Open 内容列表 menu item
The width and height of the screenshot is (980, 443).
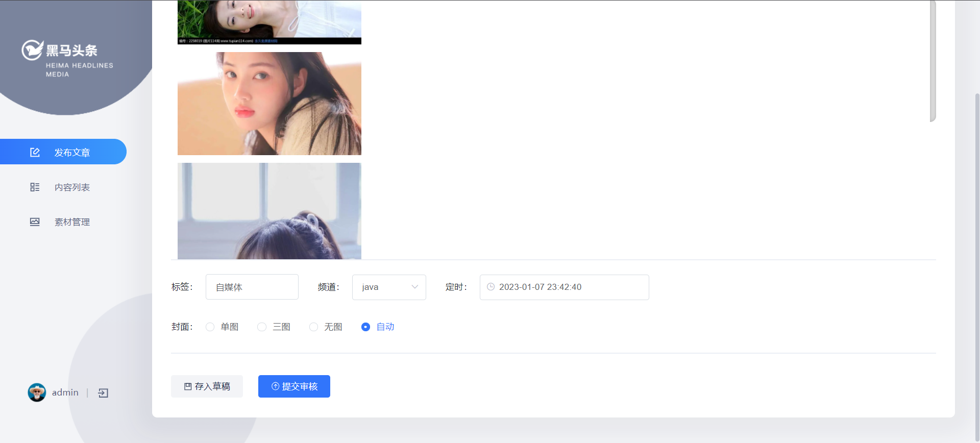[x=63, y=187]
